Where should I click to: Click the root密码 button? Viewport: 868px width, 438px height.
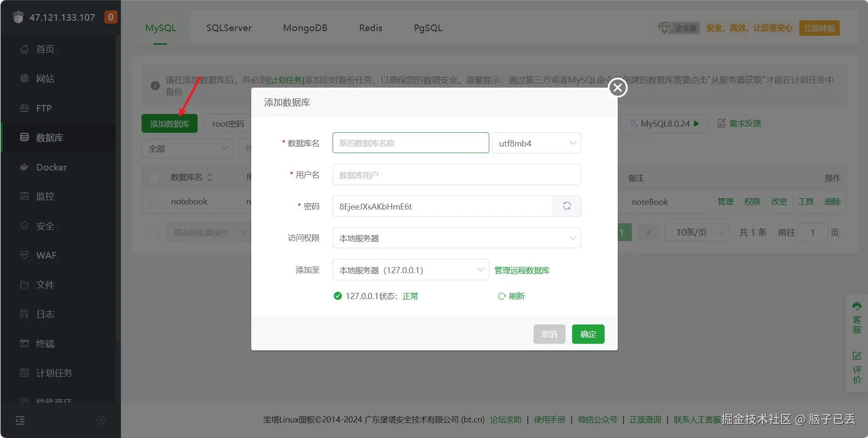[228, 123]
